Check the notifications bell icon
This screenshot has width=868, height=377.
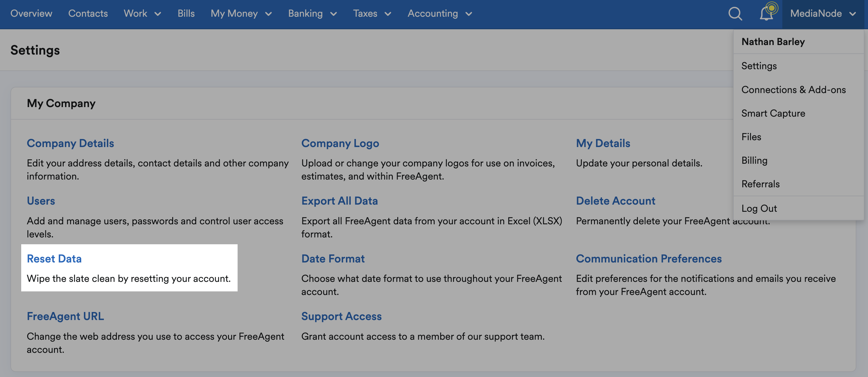click(766, 14)
